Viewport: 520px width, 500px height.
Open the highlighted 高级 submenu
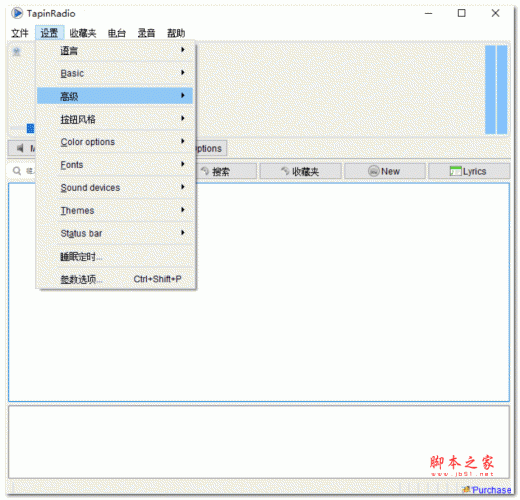coord(115,96)
